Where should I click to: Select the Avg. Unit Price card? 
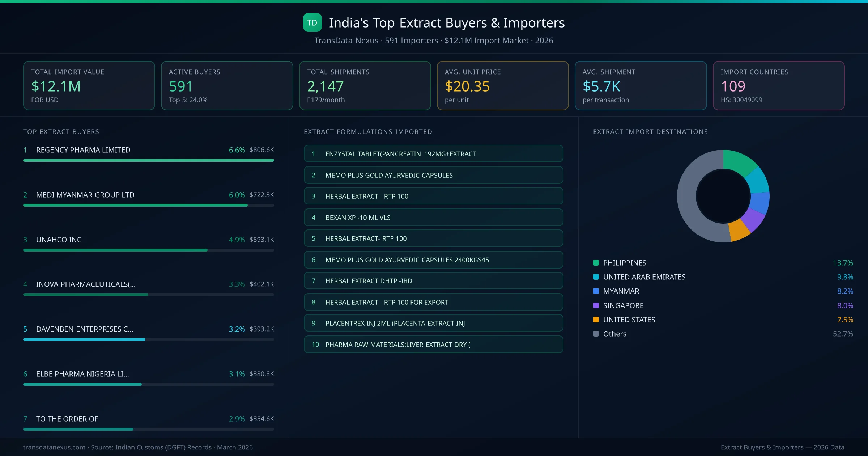click(x=503, y=85)
